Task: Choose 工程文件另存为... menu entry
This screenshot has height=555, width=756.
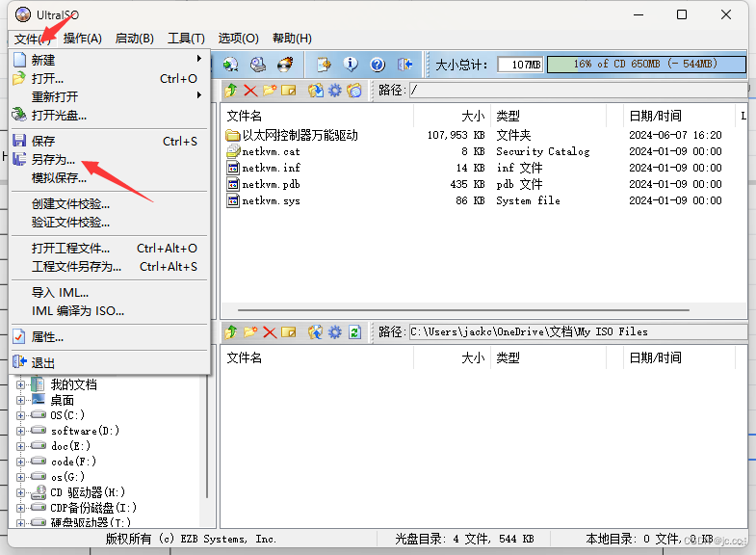Action: click(110, 266)
